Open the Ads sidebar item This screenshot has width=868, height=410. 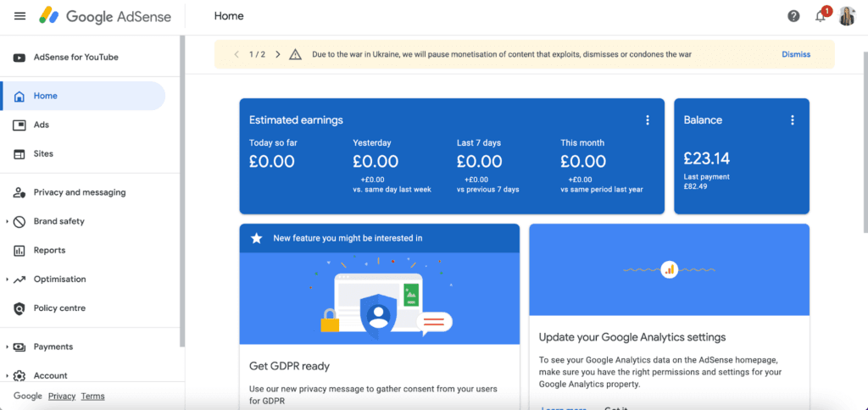coord(41,125)
